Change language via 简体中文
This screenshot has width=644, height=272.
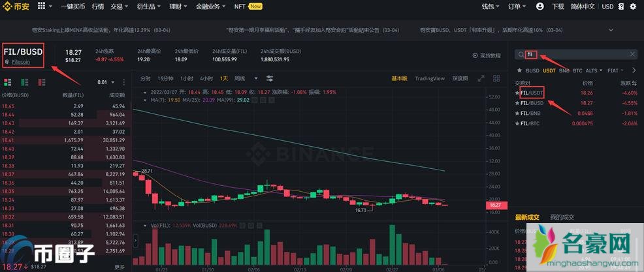click(583, 7)
